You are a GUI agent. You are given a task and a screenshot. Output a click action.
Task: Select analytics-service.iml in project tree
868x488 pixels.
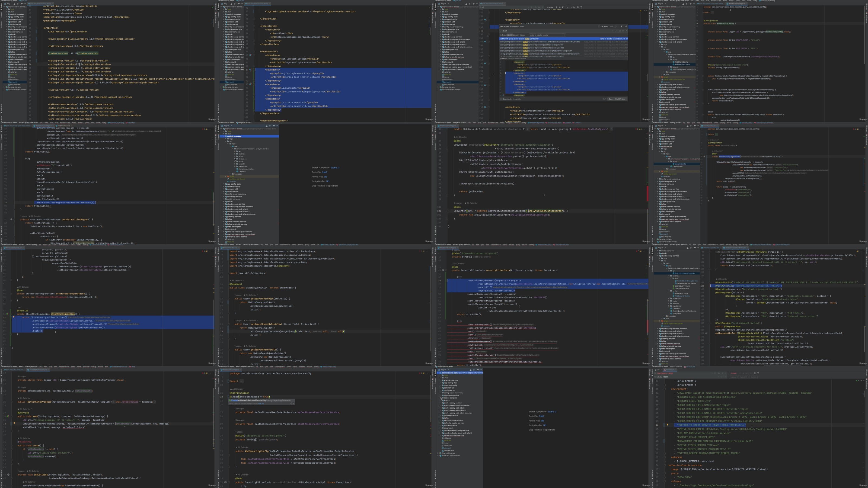pos(237,179)
